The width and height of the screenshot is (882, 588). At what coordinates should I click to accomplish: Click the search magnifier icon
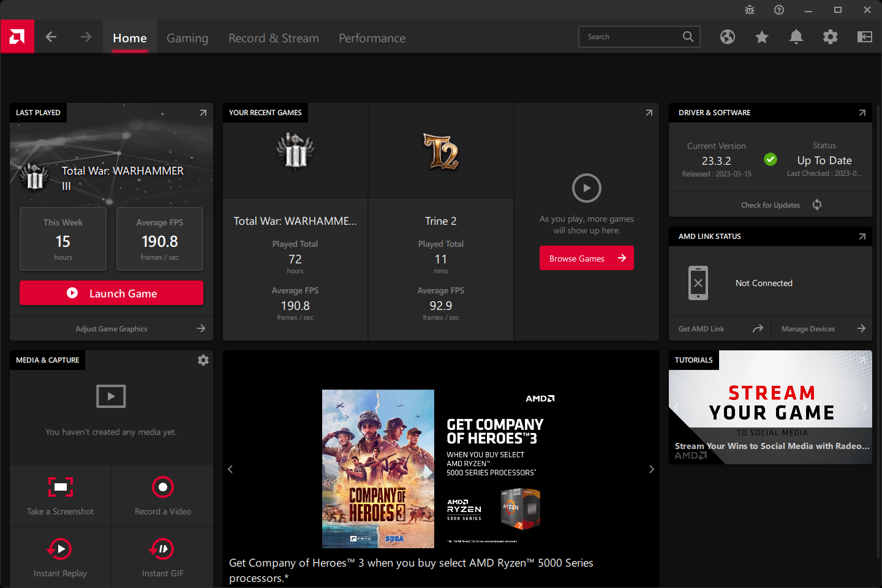click(x=688, y=37)
